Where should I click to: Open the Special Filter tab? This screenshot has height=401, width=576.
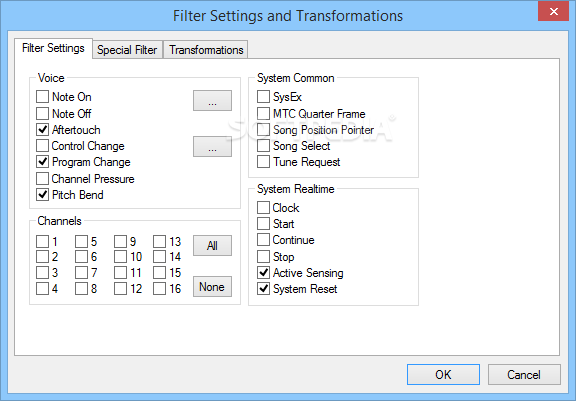click(127, 50)
